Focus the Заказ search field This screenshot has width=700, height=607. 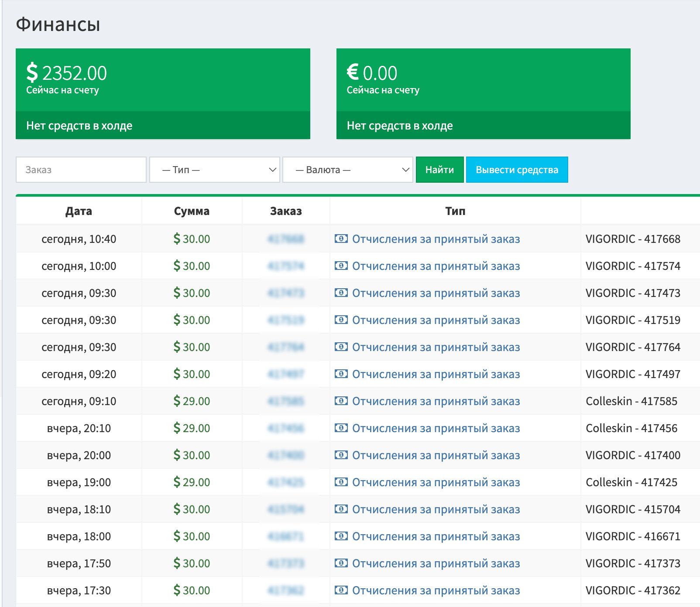(x=81, y=170)
